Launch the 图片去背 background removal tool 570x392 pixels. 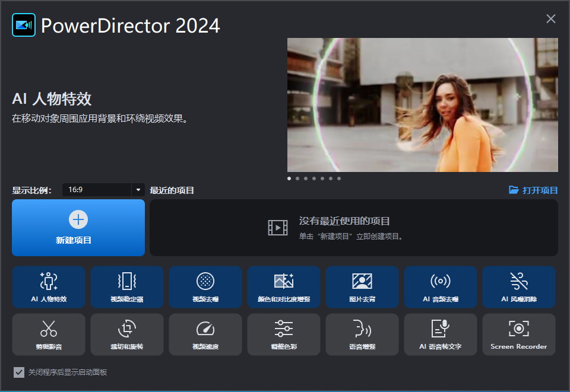coord(362,287)
